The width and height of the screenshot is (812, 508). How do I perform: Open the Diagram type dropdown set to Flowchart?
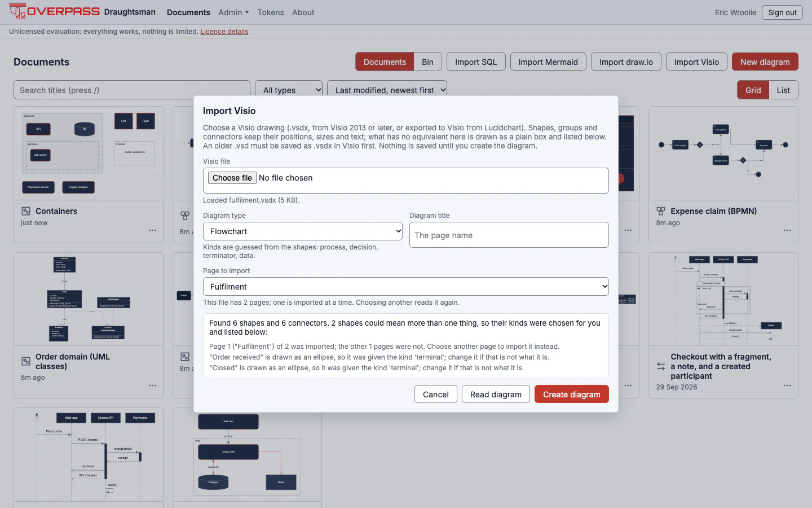point(303,231)
